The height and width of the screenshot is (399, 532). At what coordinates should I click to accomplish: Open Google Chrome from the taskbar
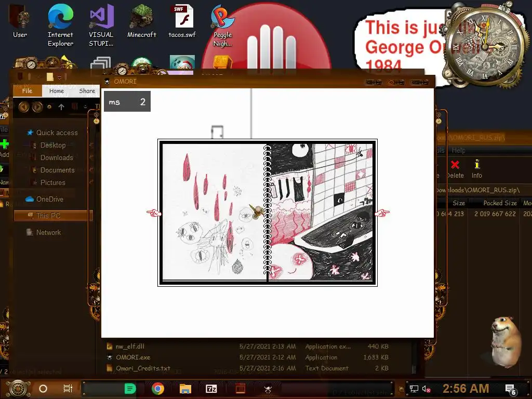click(158, 389)
